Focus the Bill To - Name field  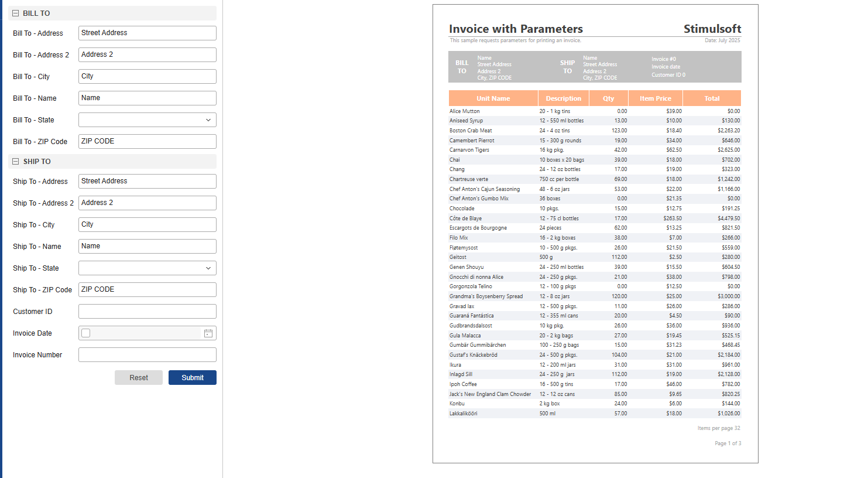pyautogui.click(x=147, y=98)
